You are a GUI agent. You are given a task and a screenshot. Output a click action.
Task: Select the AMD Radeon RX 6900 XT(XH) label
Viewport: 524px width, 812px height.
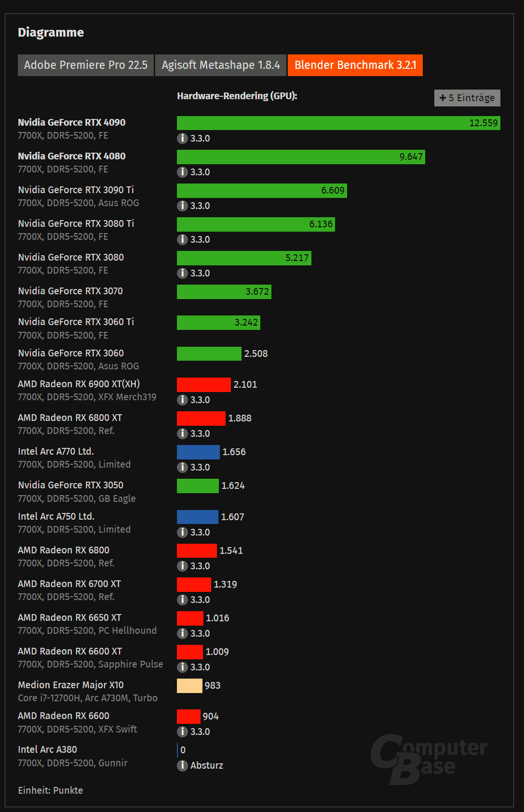[x=79, y=384]
